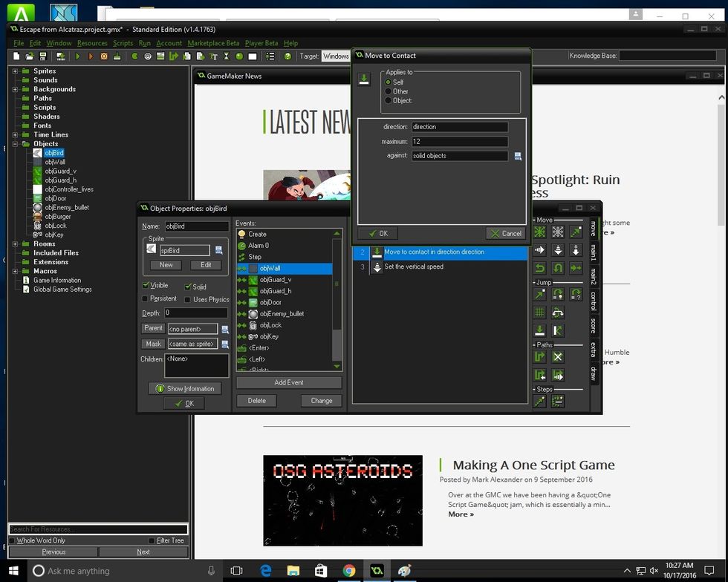Expand the Rooms tree in the resource panel
Image resolution: width=728 pixels, height=582 pixels.
coord(16,243)
